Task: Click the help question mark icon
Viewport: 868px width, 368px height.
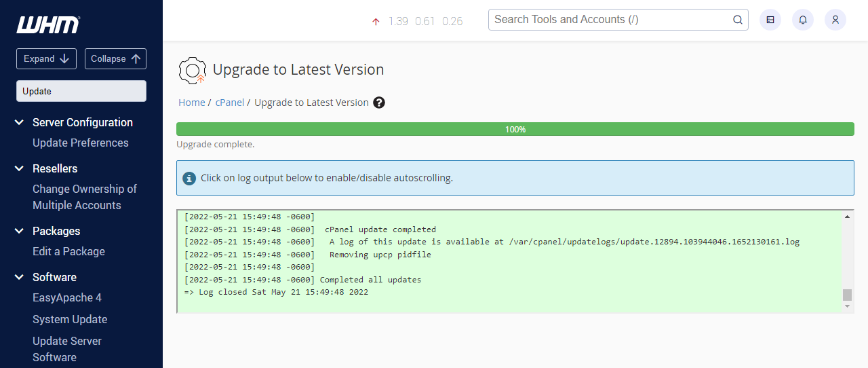Action: pos(379,103)
